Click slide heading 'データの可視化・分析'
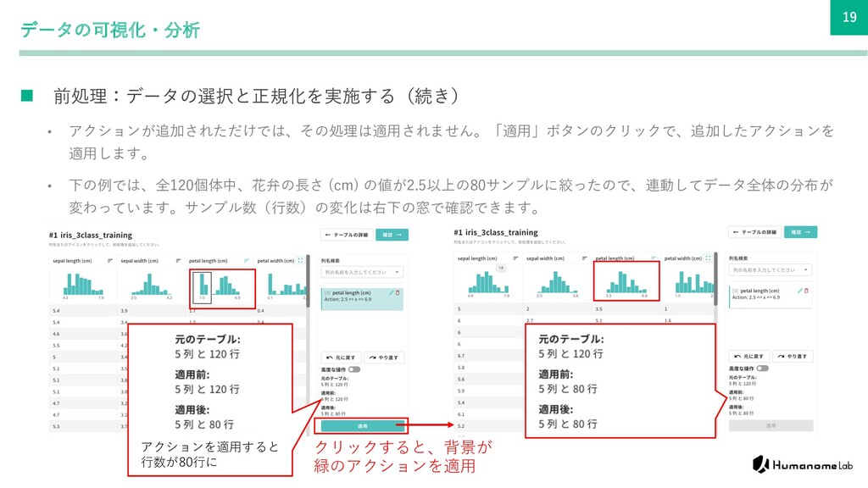 tap(109, 30)
